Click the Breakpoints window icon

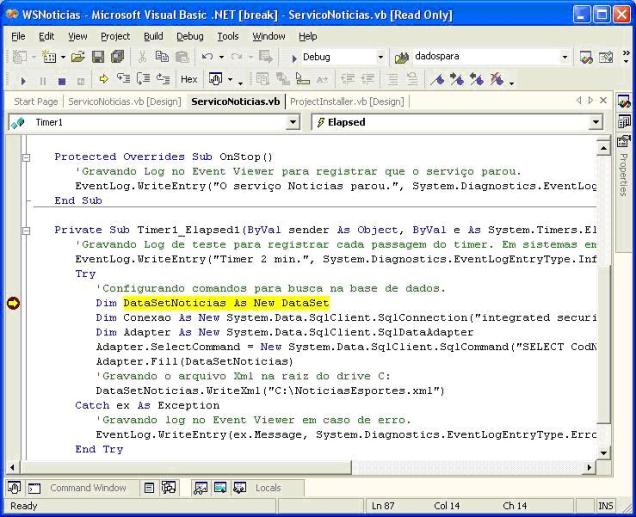tap(215, 79)
